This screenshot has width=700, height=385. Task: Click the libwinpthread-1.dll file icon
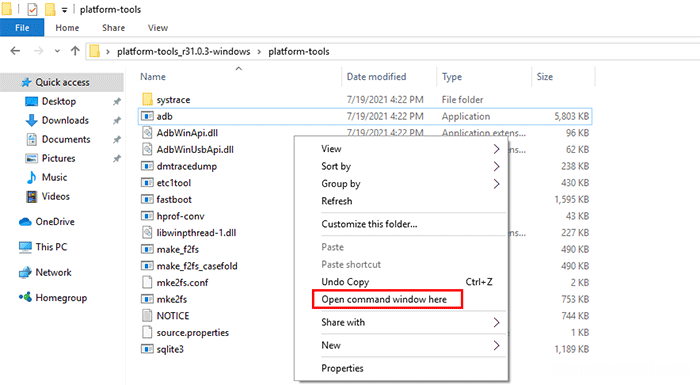pyautogui.click(x=147, y=233)
